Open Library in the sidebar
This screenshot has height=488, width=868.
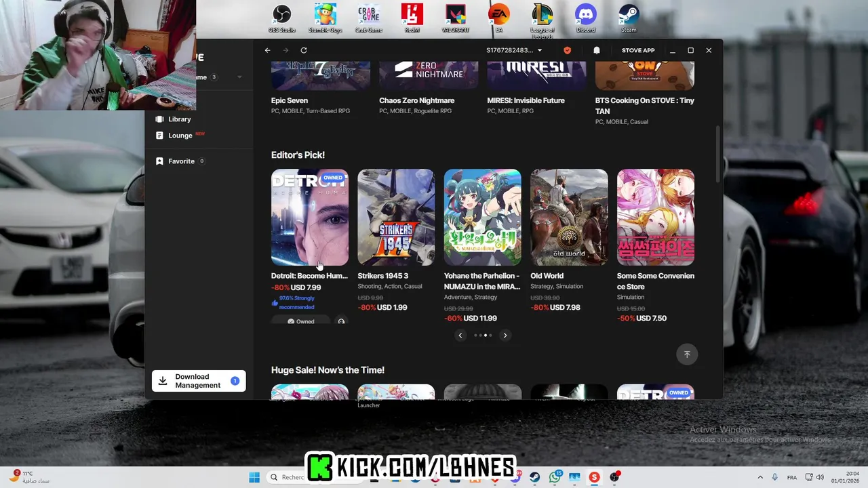pyautogui.click(x=179, y=119)
